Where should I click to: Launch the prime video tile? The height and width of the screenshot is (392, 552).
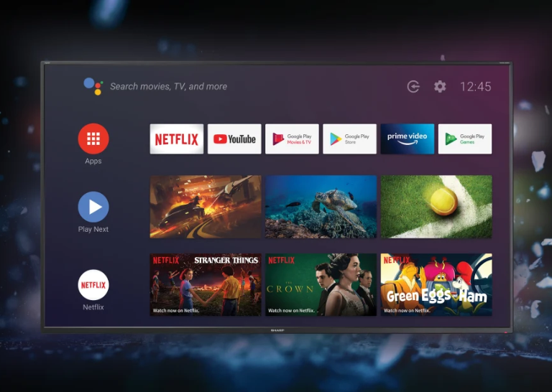point(408,139)
